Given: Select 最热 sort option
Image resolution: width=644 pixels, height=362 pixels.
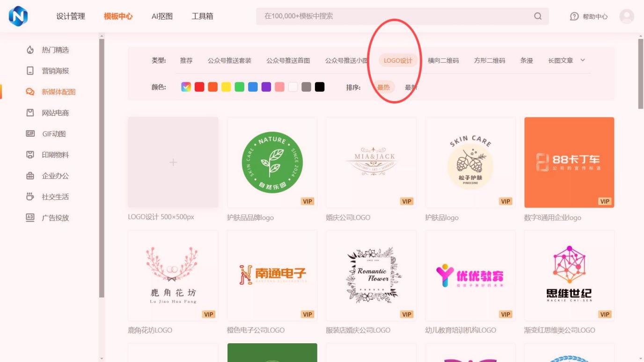Looking at the screenshot, I should point(383,87).
